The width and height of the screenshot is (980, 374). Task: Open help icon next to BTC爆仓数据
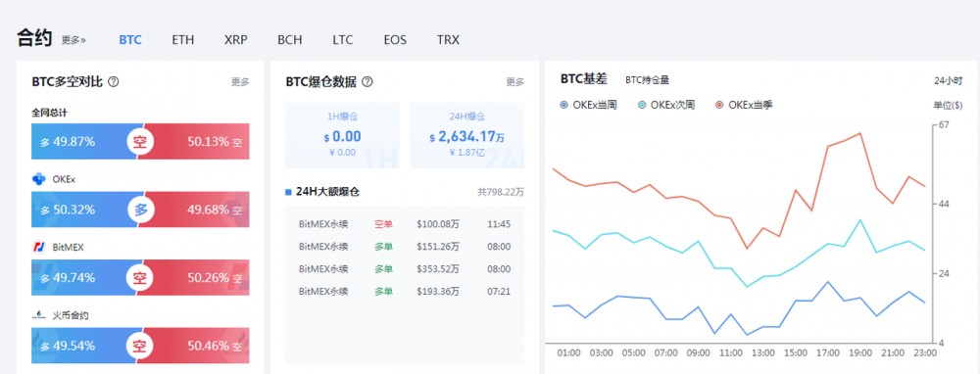pyautogui.click(x=367, y=82)
